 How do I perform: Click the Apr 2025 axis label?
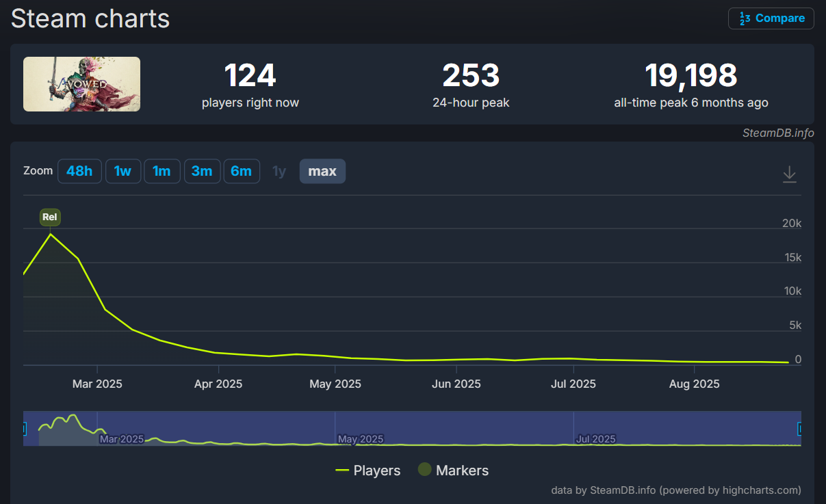(x=218, y=384)
